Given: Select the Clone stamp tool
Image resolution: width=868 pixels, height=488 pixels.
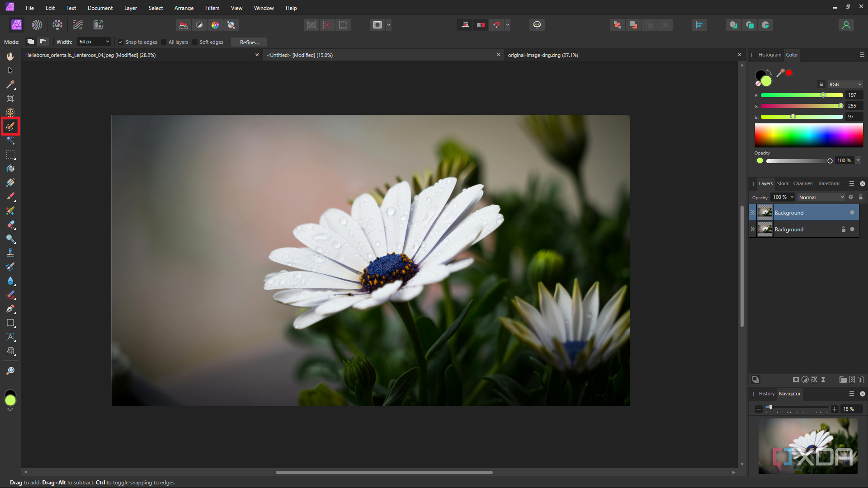Looking at the screenshot, I should click(x=10, y=253).
